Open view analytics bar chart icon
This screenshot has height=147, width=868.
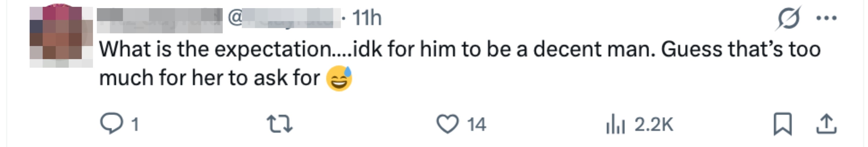tap(615, 125)
